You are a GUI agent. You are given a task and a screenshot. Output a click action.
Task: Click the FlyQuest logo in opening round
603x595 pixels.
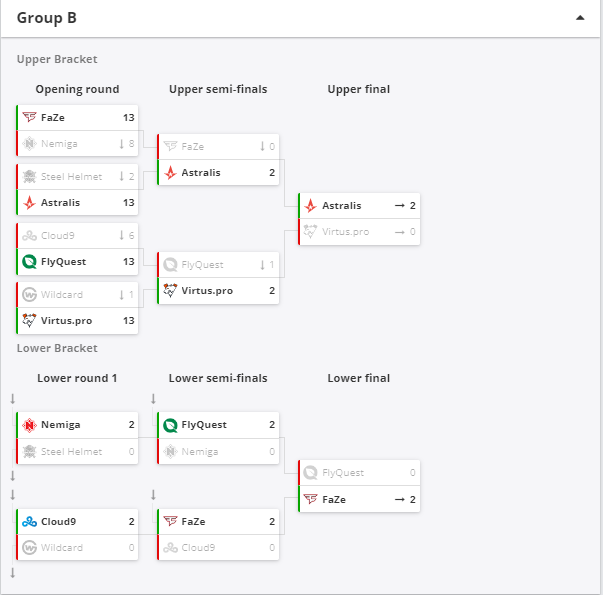click(x=29, y=262)
